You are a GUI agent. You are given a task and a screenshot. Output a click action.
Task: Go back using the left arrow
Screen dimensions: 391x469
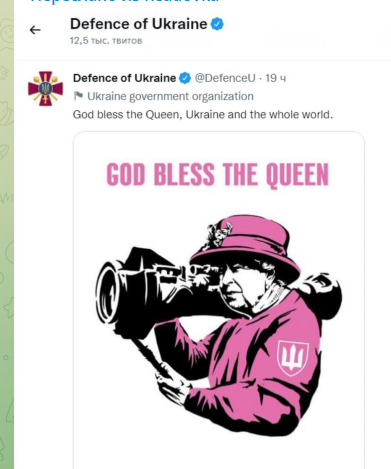[35, 30]
